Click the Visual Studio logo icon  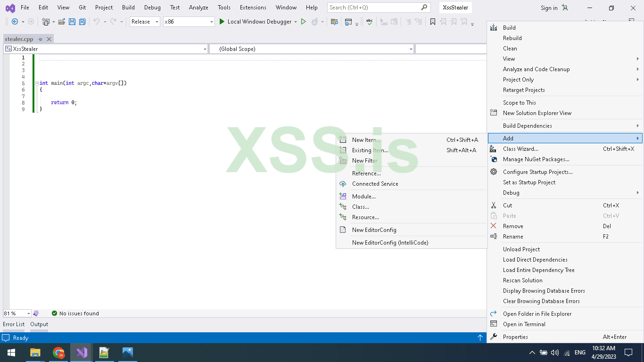coord(10,8)
